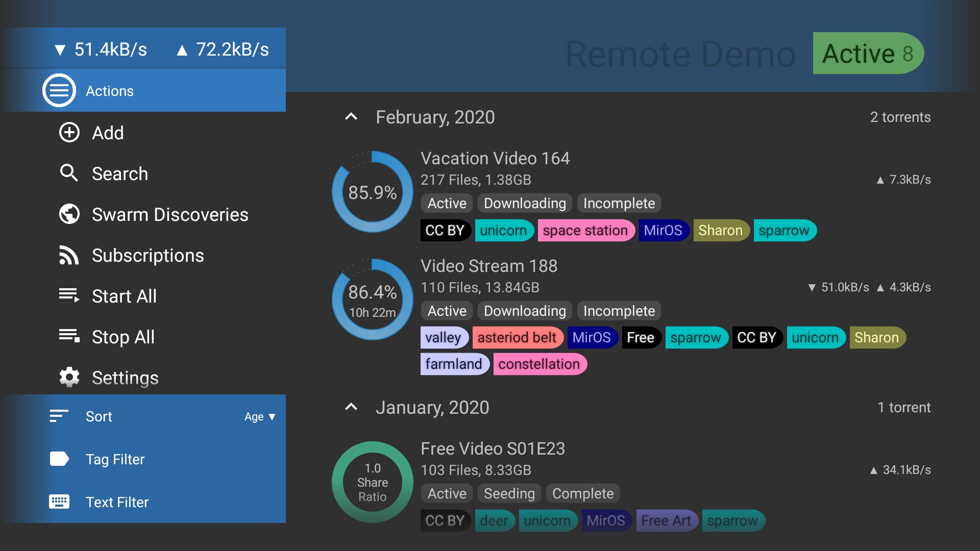This screenshot has height=551, width=980.
Task: Click the 86.4% progress ring
Action: (x=373, y=299)
